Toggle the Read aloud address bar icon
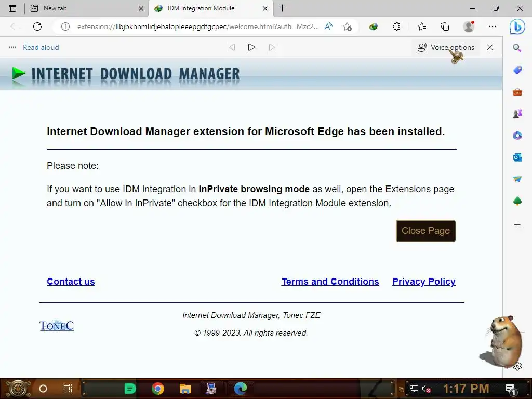 pos(328,26)
